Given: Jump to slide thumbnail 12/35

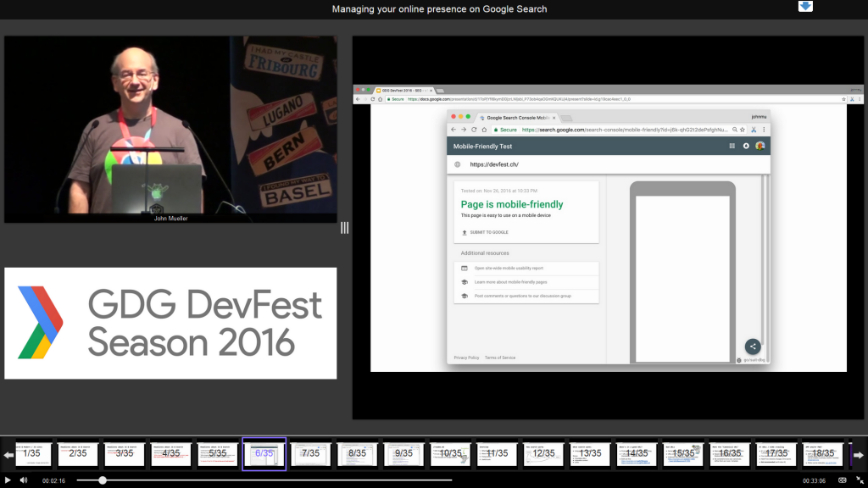Looking at the screenshot, I should 543,454.
